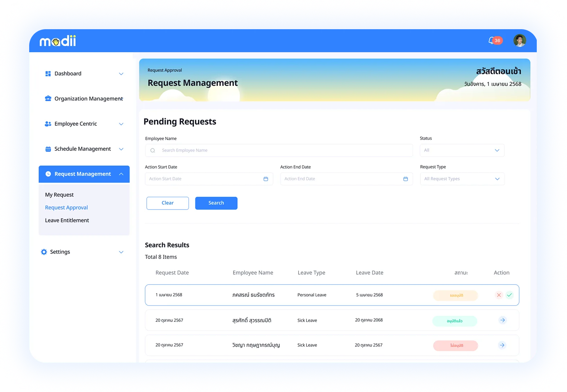Viewport: 567px width, 392px height.
Task: Open the Status dropdown showing All
Action: point(462,150)
